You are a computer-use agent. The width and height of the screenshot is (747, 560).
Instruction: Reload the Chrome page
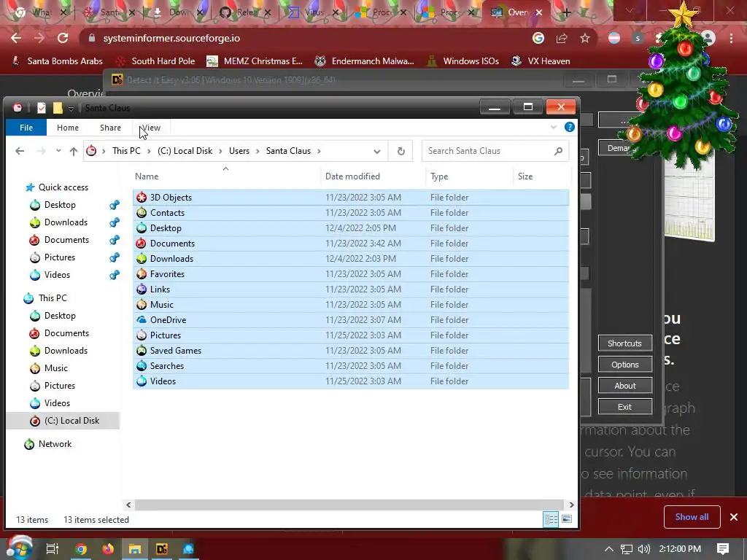[x=63, y=38]
